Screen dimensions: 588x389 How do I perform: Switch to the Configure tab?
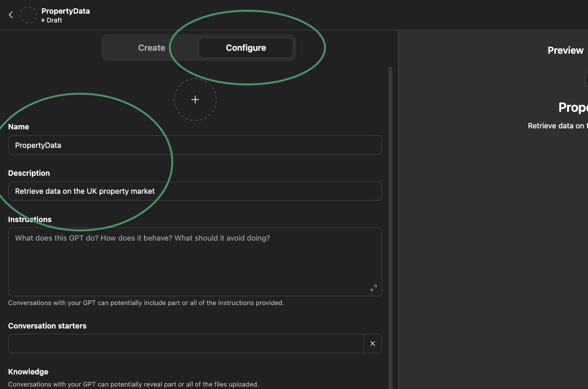245,47
